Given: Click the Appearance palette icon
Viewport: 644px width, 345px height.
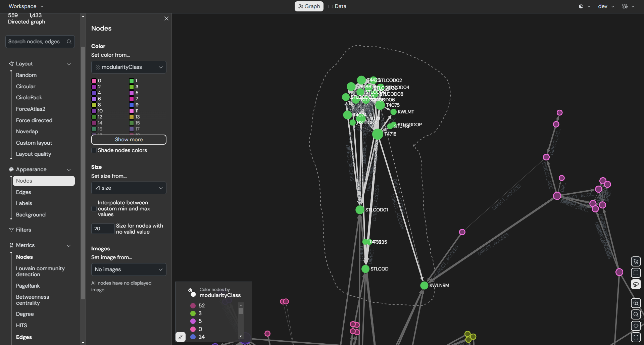Looking at the screenshot, I should 11,169.
